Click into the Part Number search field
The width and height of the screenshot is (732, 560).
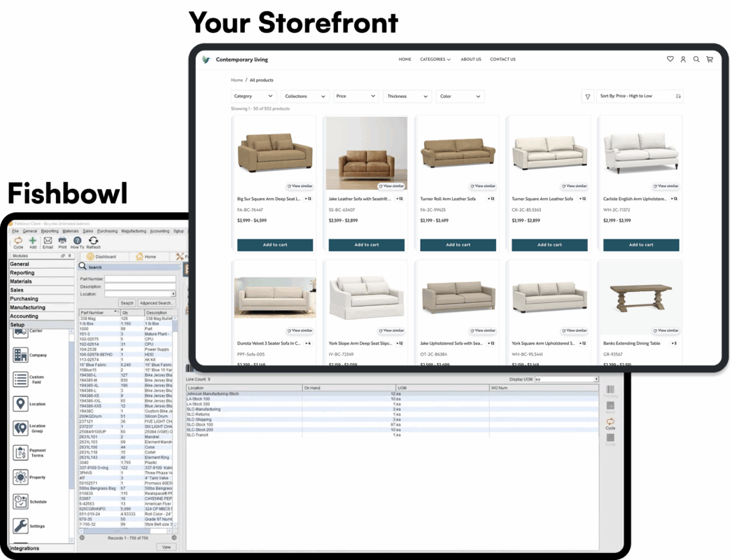pos(139,279)
